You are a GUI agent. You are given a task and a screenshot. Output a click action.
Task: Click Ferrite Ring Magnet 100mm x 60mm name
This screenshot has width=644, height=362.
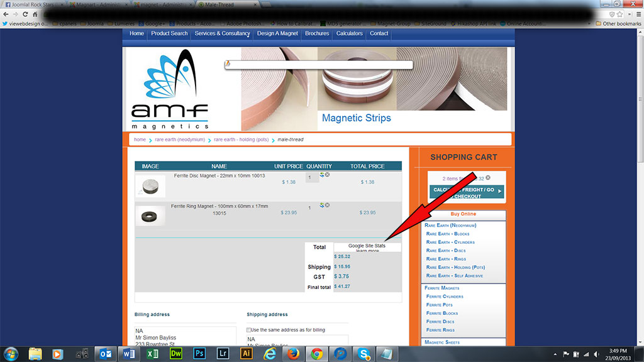point(219,210)
